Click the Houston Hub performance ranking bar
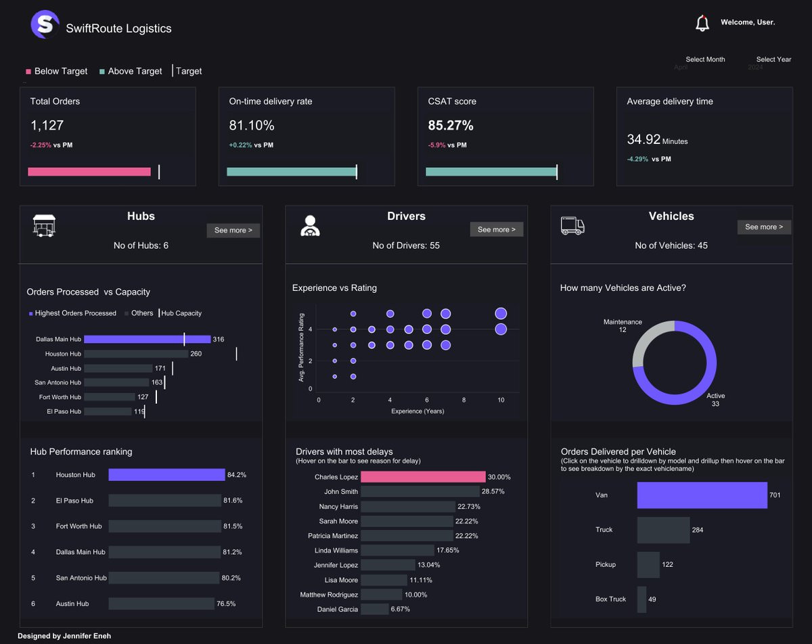812x644 pixels. (166, 475)
